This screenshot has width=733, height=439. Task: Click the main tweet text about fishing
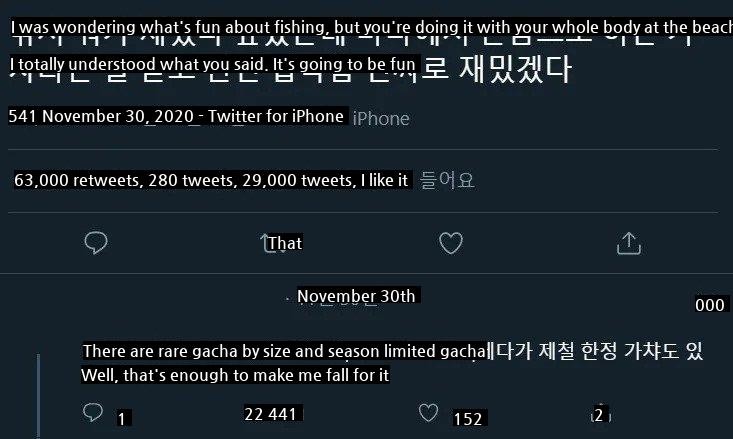click(x=370, y=28)
